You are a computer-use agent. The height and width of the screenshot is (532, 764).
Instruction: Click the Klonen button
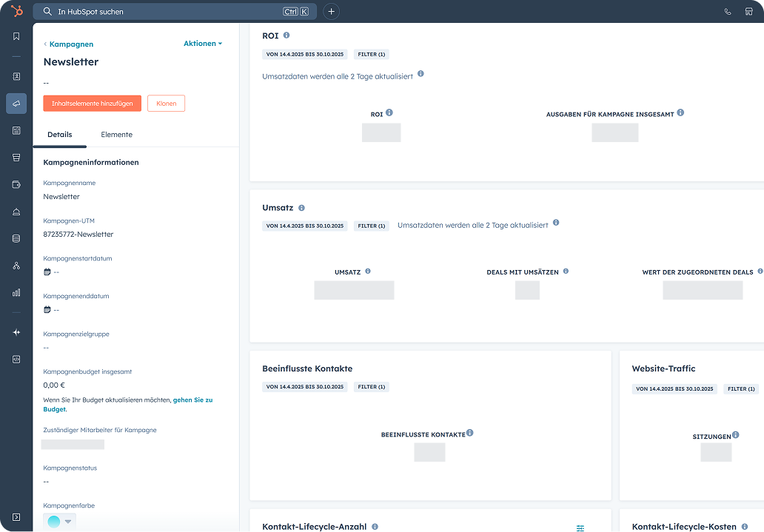point(166,104)
